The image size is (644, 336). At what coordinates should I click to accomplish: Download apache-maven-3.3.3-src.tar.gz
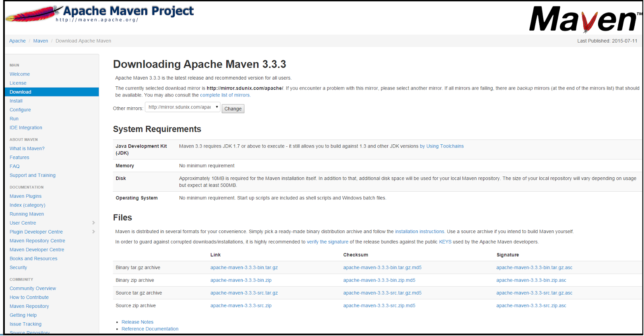click(244, 293)
